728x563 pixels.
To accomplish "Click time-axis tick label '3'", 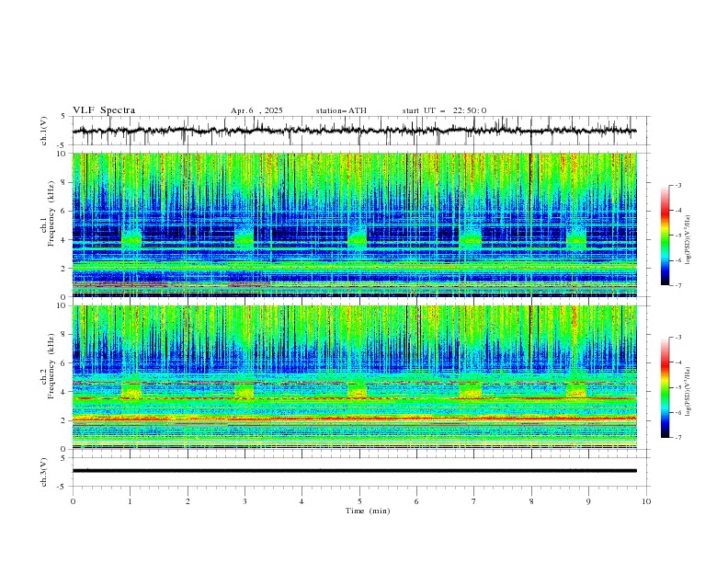I will coord(245,501).
